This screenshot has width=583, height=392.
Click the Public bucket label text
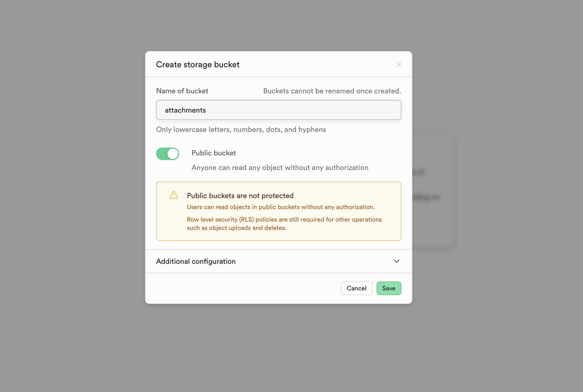pos(214,153)
